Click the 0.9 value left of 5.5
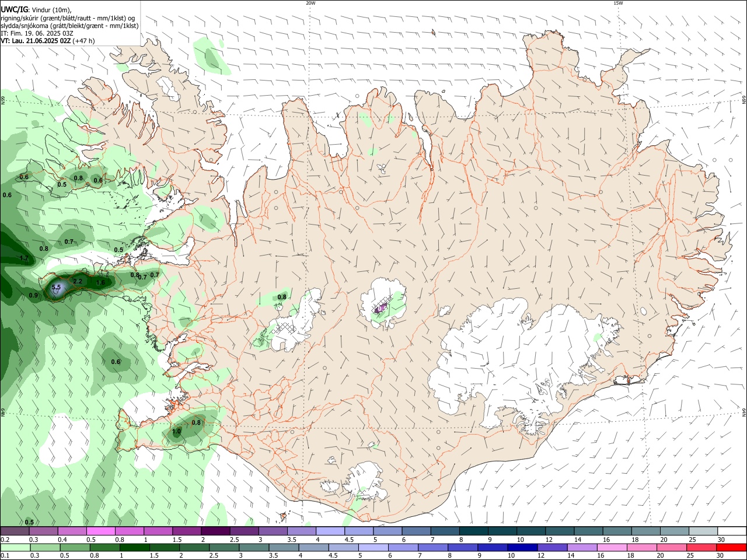 (x=33, y=295)
